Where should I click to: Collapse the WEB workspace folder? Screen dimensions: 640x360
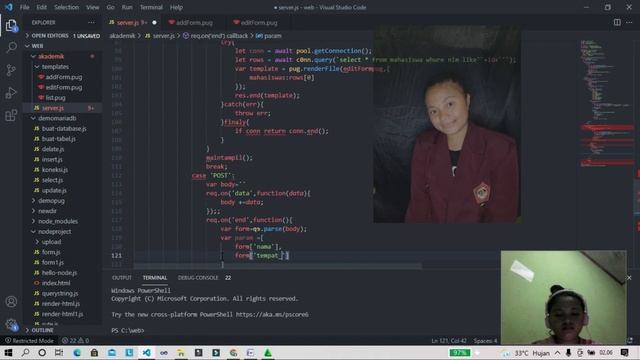coord(63,46)
